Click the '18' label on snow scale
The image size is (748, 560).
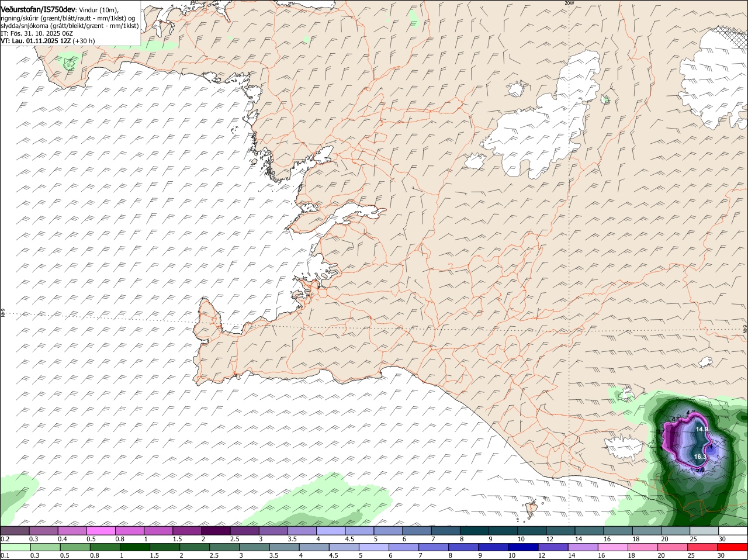636,539
